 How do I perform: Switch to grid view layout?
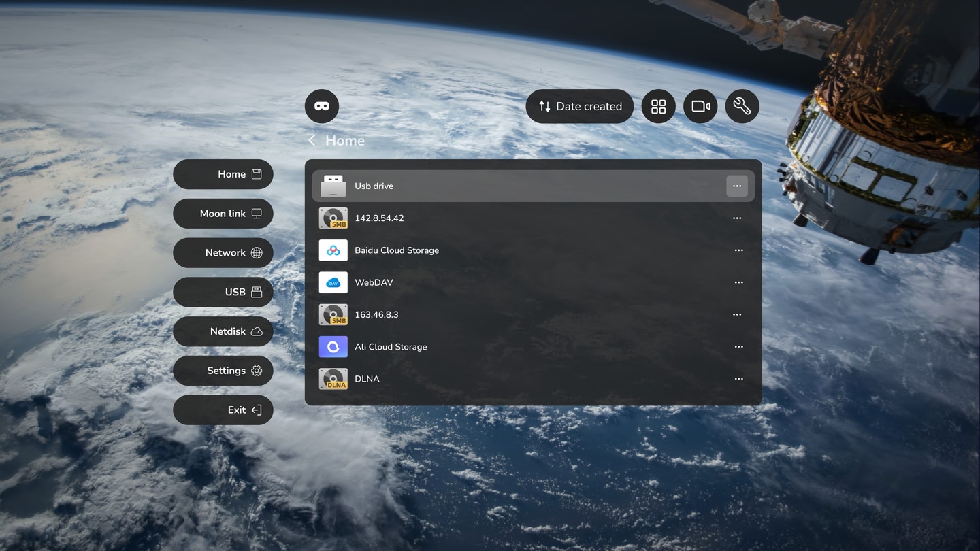pos(658,106)
